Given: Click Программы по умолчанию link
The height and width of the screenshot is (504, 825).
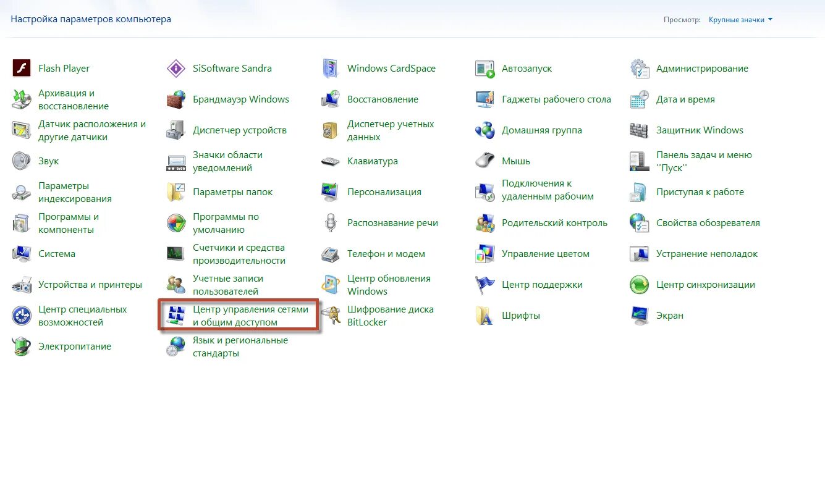Looking at the screenshot, I should 226,223.
